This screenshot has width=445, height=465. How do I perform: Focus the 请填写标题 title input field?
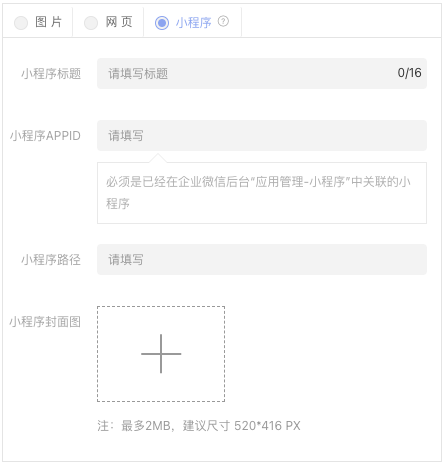pyautogui.click(x=262, y=73)
